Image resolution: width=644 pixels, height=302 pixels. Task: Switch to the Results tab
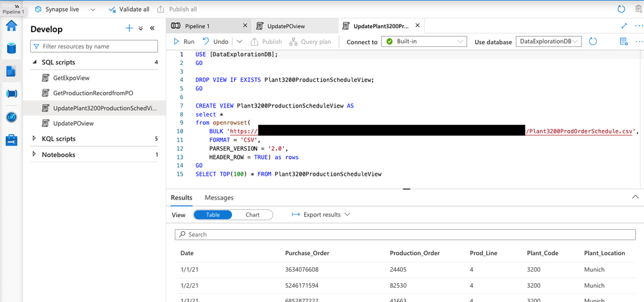(x=182, y=198)
